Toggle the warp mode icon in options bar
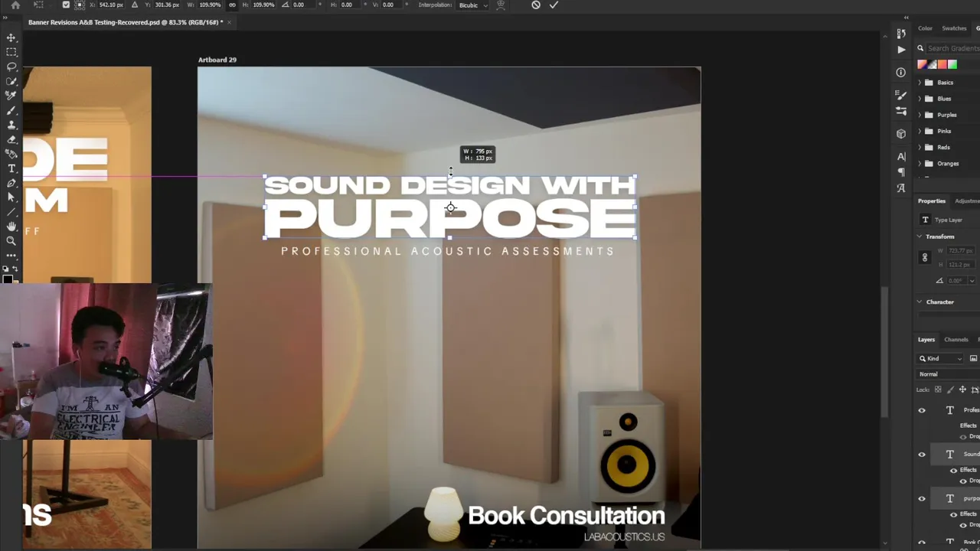This screenshot has height=551, width=980. (501, 5)
